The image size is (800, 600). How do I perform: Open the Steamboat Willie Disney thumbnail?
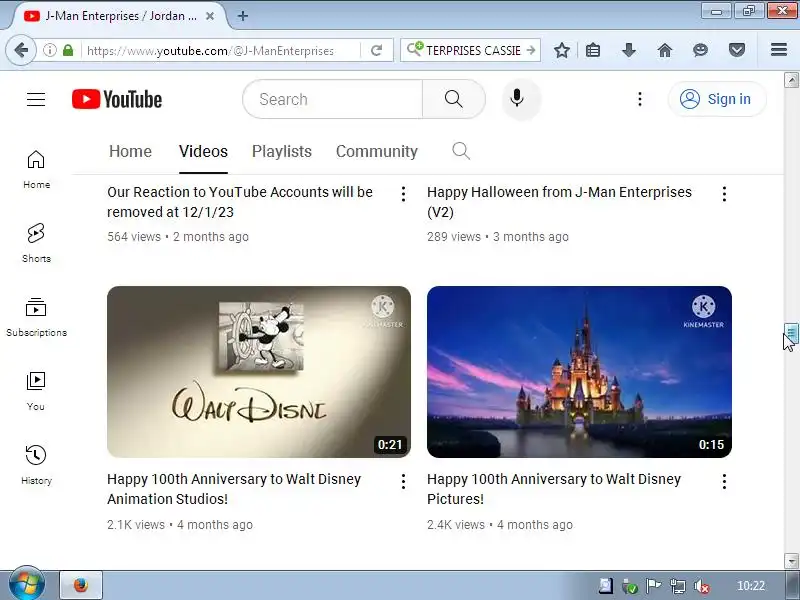click(x=259, y=371)
